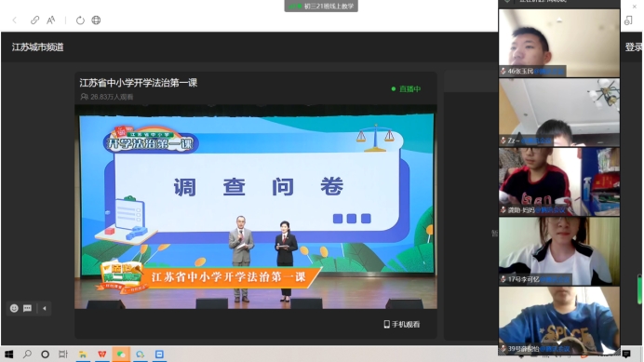
Task: Click the 初三21班线上教学 meeting status bar
Action: (321, 6)
